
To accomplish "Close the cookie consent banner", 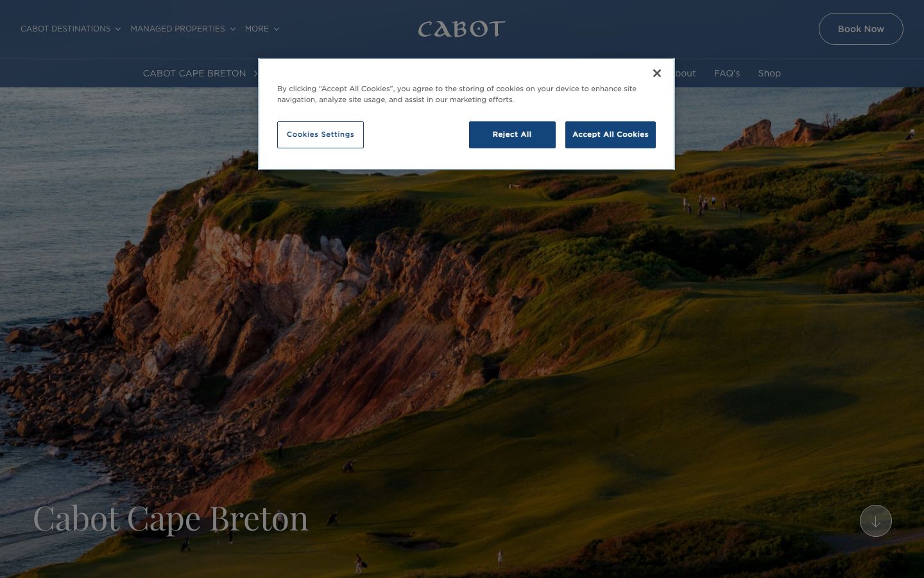I will click(656, 73).
